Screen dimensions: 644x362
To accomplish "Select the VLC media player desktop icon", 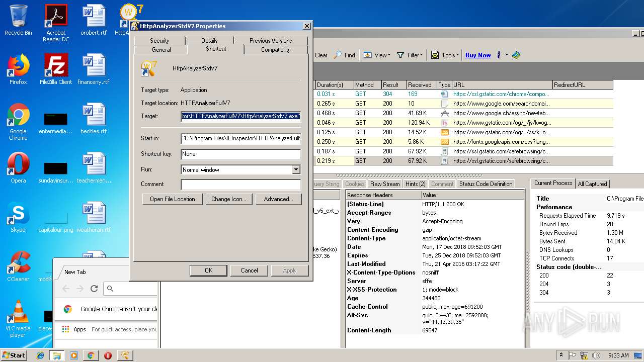I will coord(18,319).
